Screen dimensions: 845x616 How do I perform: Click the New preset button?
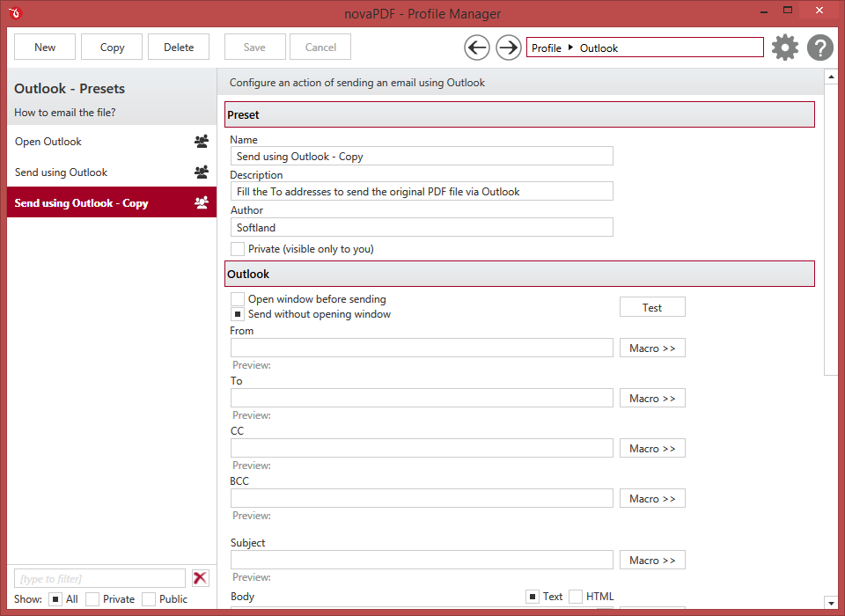[x=45, y=47]
